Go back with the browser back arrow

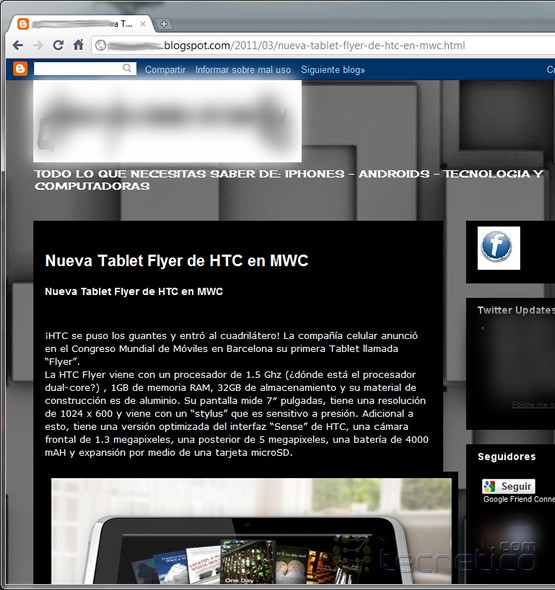(18, 46)
